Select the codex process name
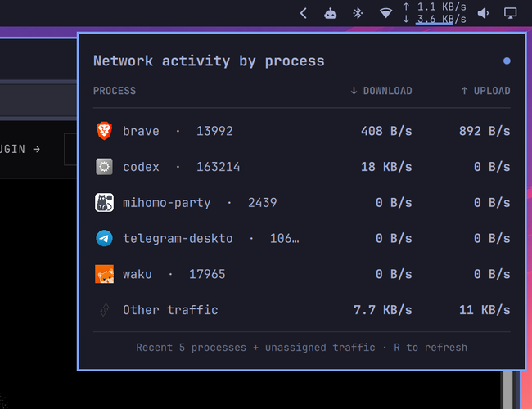The width and height of the screenshot is (532, 409). 141,167
